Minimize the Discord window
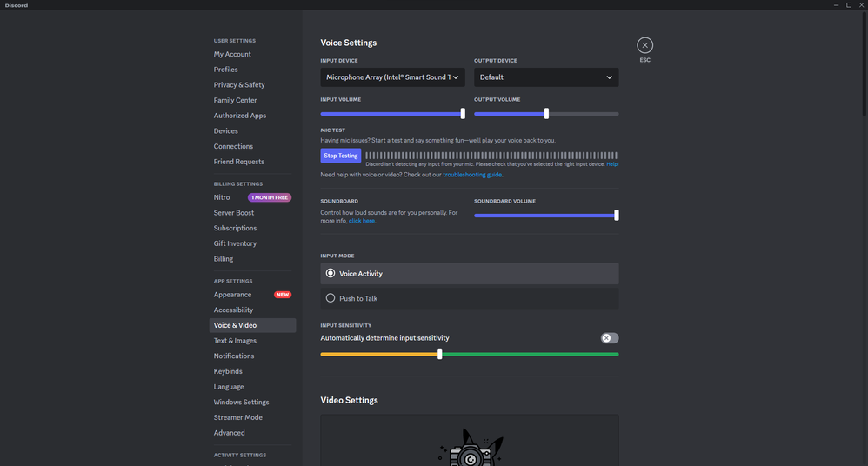The height and width of the screenshot is (466, 868). 836,5
